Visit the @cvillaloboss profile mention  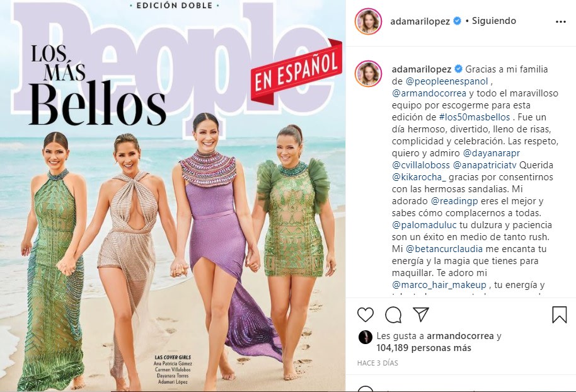click(420, 165)
